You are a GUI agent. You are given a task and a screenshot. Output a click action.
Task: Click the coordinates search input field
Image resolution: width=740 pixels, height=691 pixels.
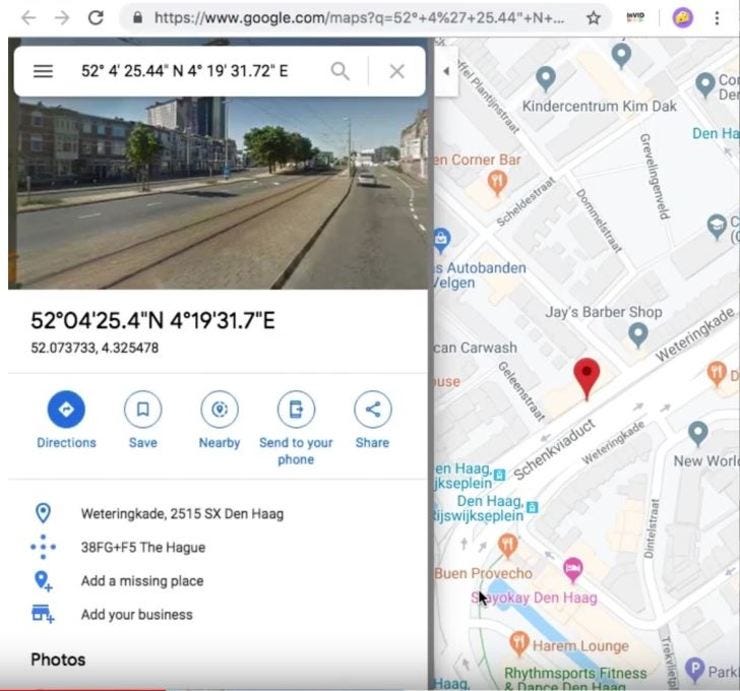(x=185, y=71)
